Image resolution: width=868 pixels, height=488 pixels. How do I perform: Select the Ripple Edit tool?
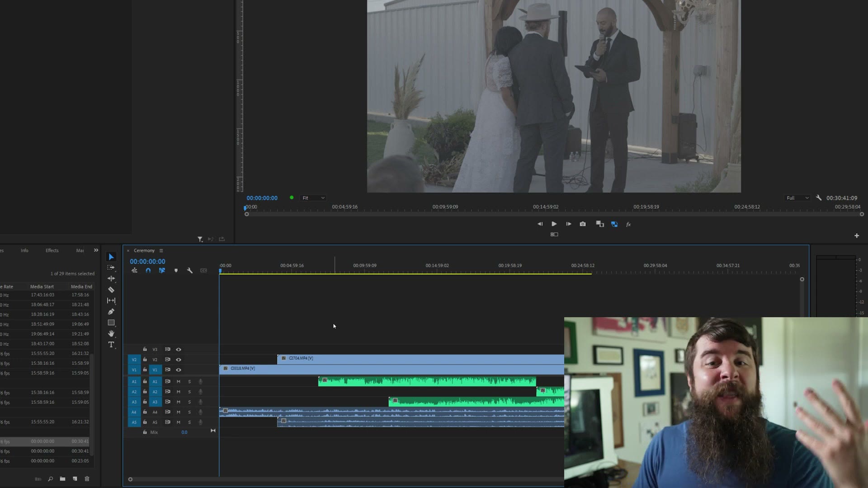point(111,278)
